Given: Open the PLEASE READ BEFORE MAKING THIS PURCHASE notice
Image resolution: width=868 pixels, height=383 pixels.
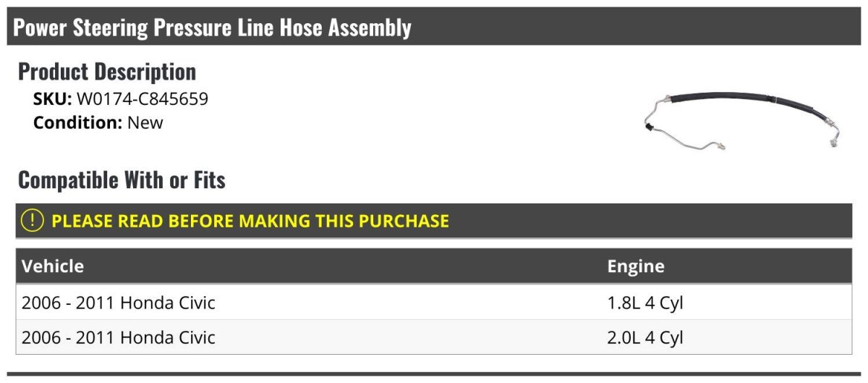Looking at the screenshot, I should pyautogui.click(x=250, y=221).
